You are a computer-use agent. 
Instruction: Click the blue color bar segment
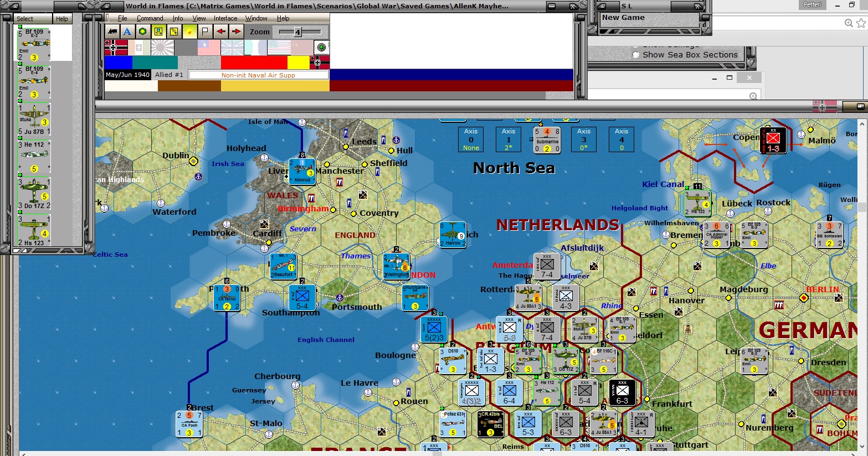119,63
